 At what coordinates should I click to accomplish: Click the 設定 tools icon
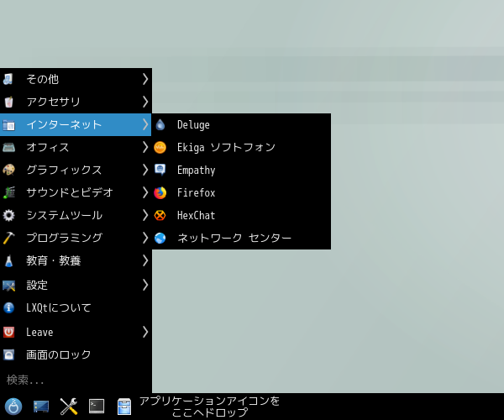tap(8, 286)
